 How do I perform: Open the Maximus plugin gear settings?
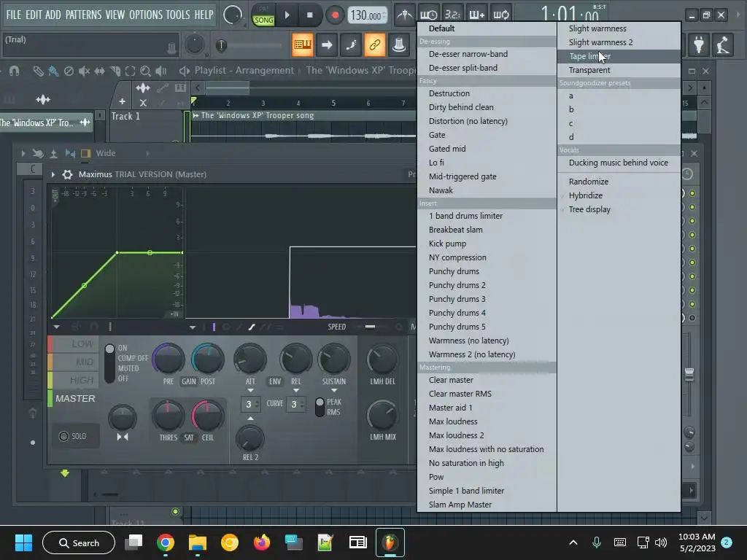(68, 174)
